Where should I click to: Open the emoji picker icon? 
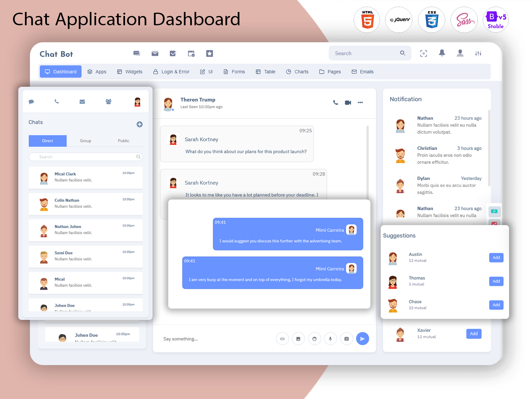click(314, 339)
